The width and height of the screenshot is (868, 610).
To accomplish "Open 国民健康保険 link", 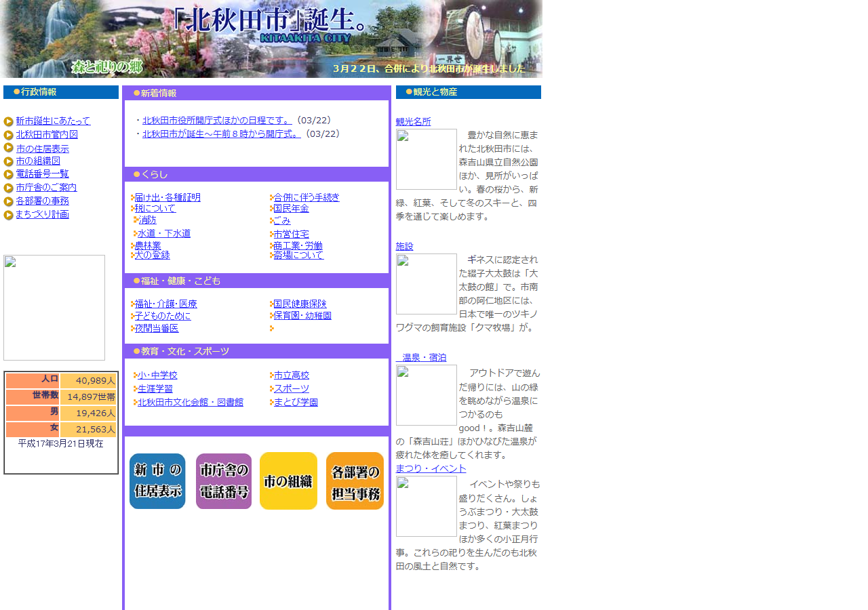I will point(300,304).
